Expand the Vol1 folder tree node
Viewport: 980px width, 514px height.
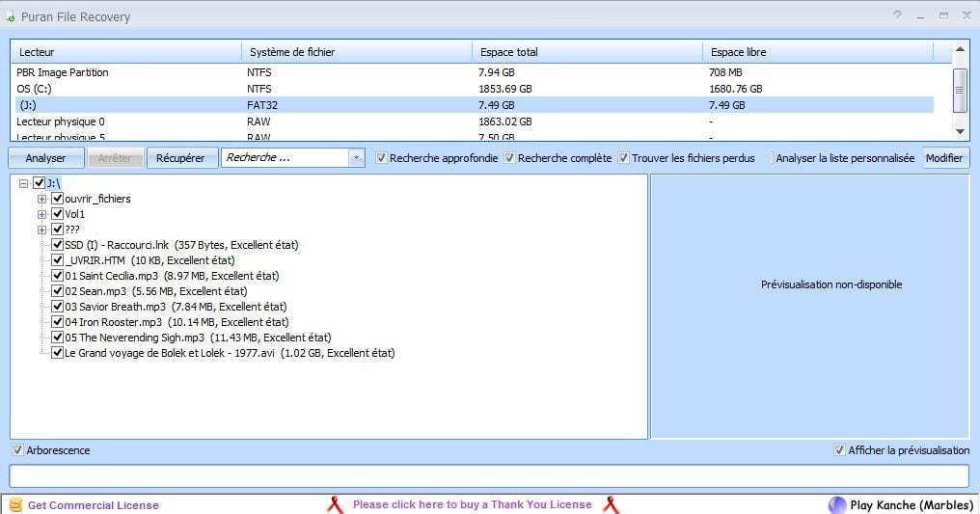point(42,214)
